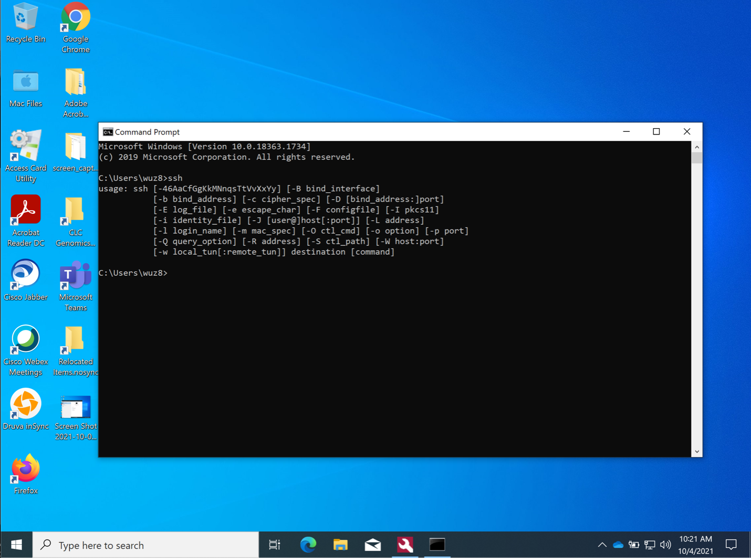This screenshot has height=560, width=751.
Task: Open the volume control in system tray
Action: (x=665, y=545)
